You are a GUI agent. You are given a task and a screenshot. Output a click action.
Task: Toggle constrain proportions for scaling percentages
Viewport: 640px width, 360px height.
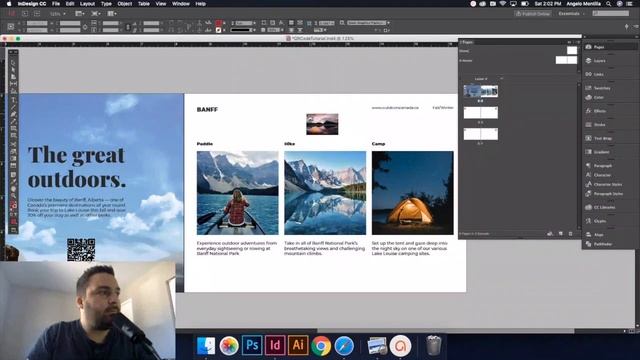click(128, 27)
